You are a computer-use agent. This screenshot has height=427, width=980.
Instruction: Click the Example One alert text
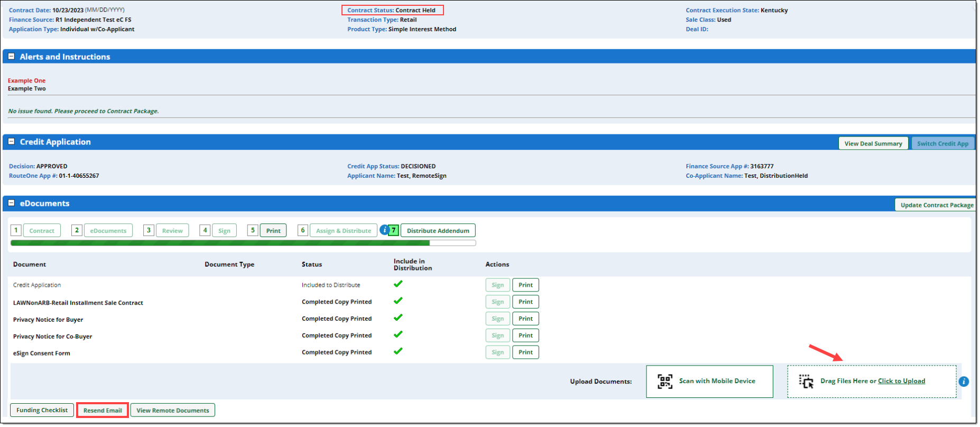click(26, 80)
